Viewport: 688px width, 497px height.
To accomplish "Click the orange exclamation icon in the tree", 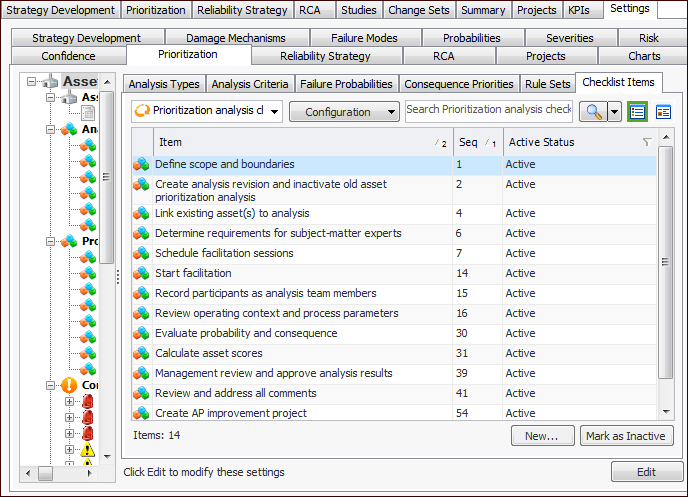I will pyautogui.click(x=69, y=385).
